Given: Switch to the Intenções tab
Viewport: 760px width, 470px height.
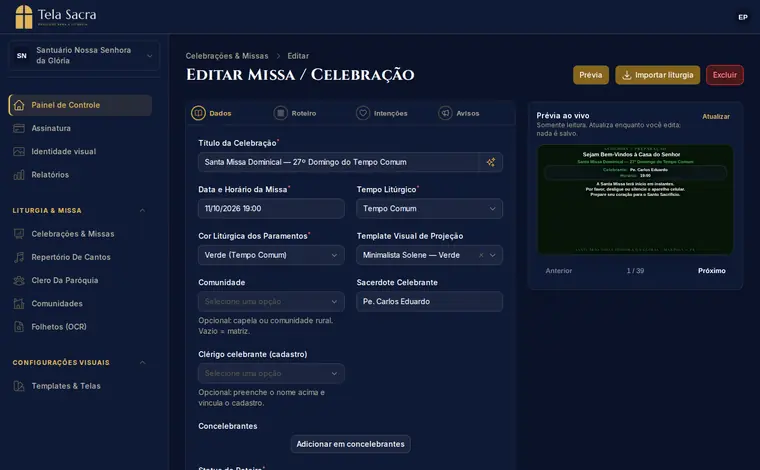Looking at the screenshot, I should pos(382,113).
